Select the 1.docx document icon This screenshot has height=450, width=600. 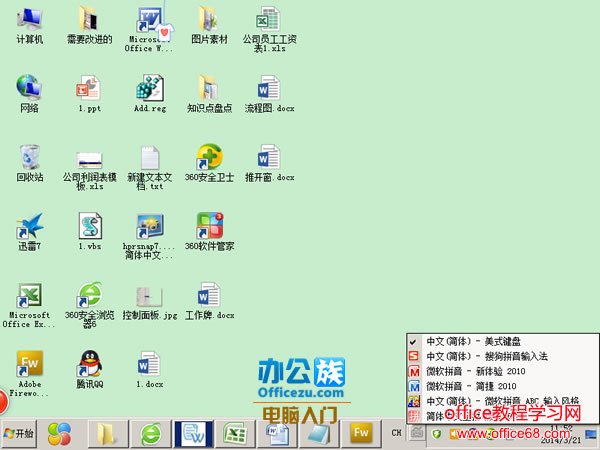[150, 370]
